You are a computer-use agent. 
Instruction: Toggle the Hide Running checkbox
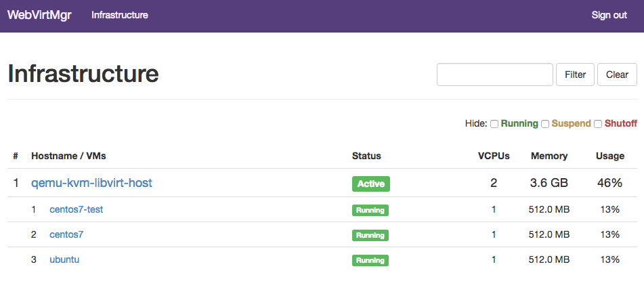coord(495,124)
